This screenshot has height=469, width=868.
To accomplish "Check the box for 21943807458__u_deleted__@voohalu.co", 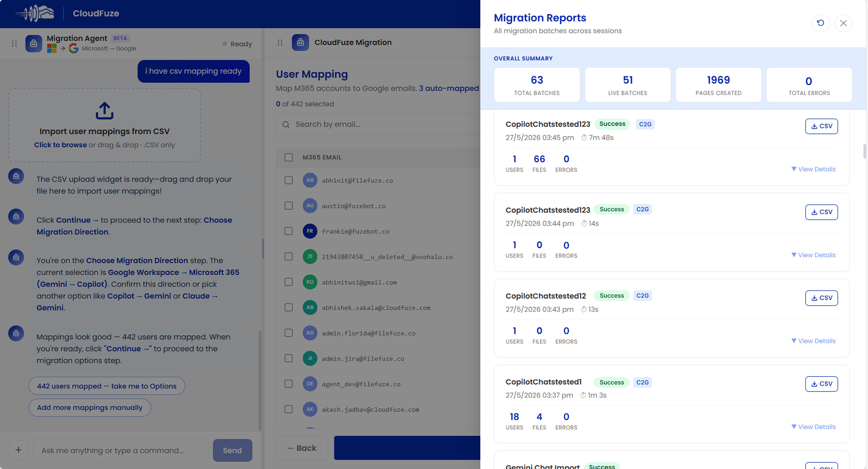I will tap(288, 256).
